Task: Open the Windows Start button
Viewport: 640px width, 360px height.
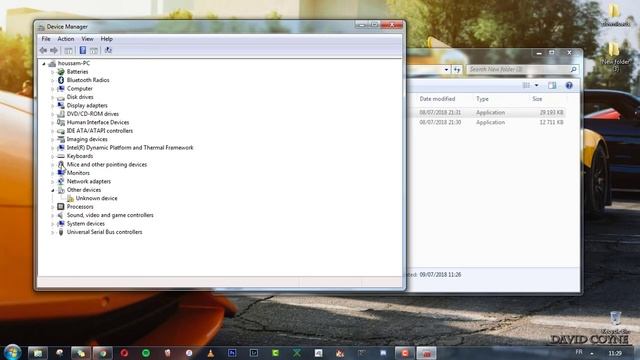Action: [12, 353]
